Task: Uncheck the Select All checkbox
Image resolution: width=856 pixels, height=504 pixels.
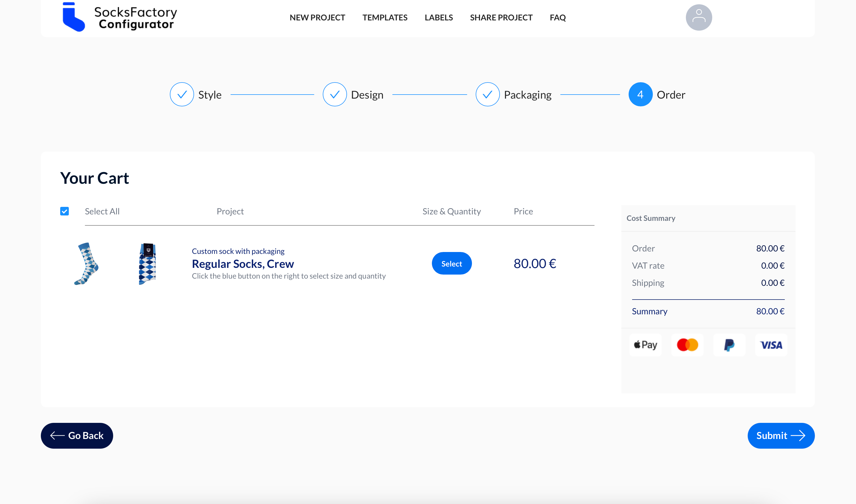Action: point(65,211)
